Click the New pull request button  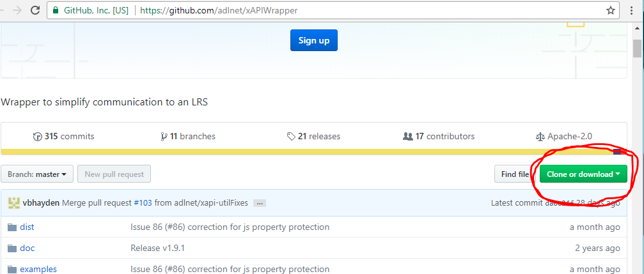coord(114,174)
